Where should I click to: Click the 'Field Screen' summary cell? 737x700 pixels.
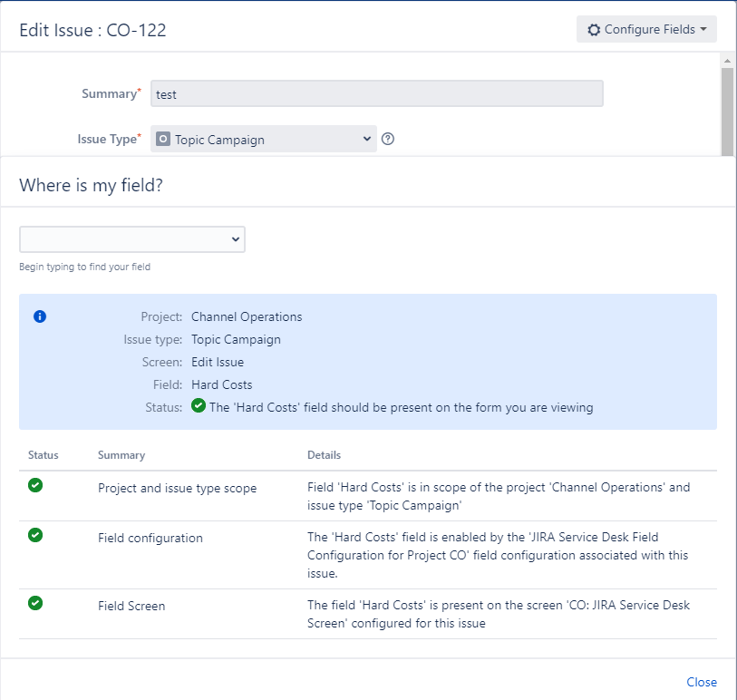(131, 606)
